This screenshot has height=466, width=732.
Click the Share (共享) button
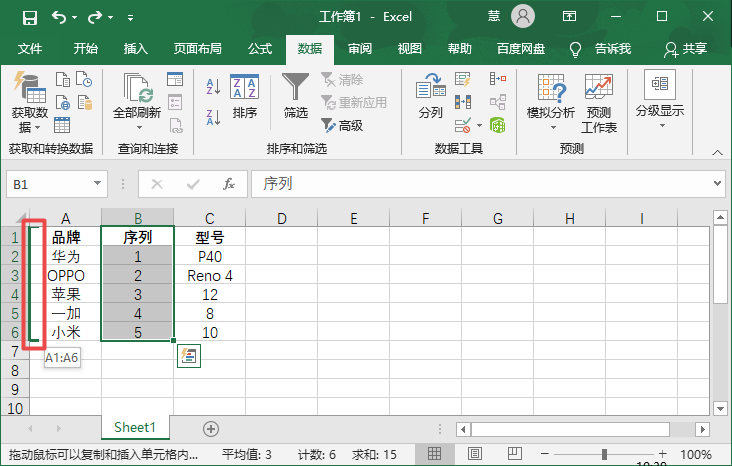pos(687,49)
